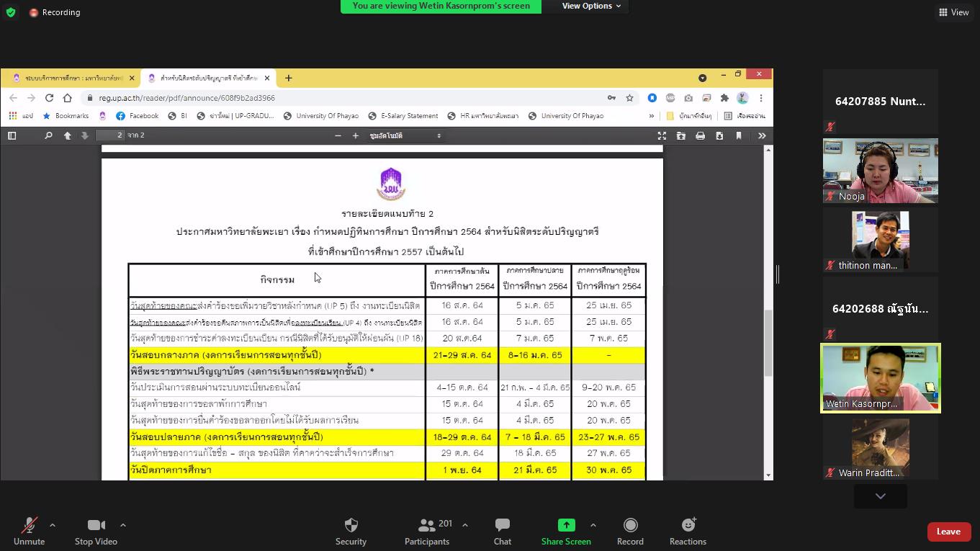Click the '21–29 ส.ค. 64' table cell

(x=462, y=355)
